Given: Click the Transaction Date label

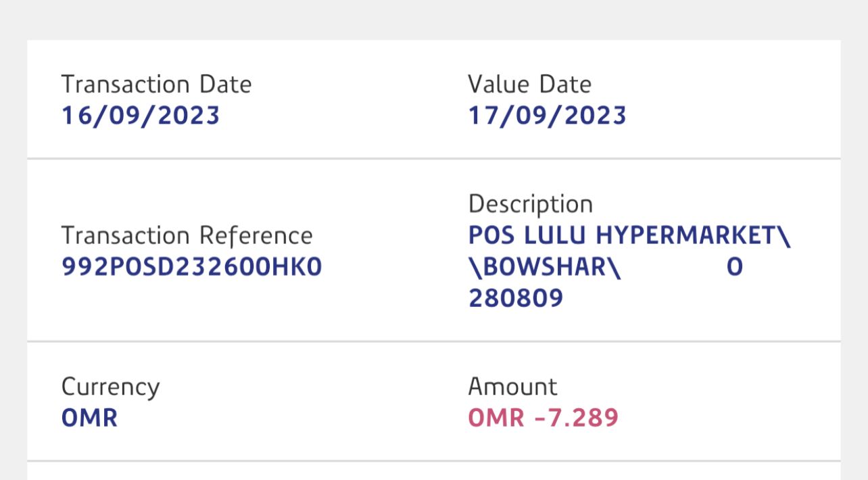Looking at the screenshot, I should (x=156, y=85).
